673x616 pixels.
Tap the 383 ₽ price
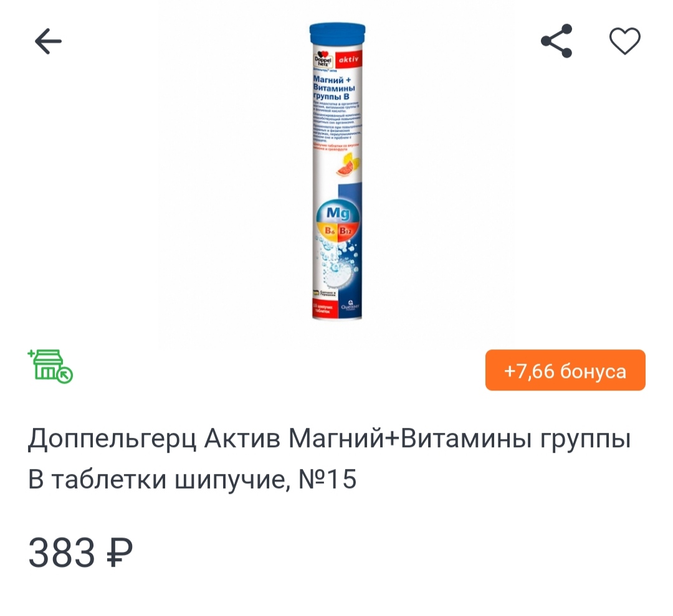coord(80,552)
